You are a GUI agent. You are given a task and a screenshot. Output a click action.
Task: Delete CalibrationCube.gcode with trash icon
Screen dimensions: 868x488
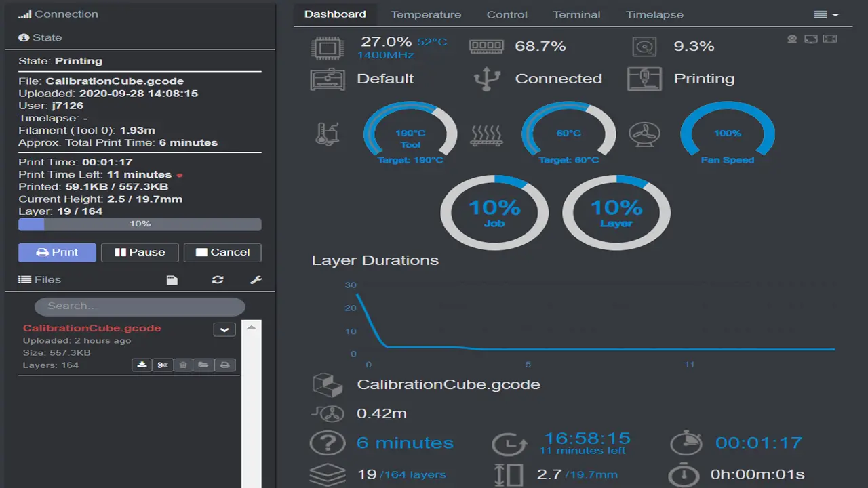[x=183, y=365]
